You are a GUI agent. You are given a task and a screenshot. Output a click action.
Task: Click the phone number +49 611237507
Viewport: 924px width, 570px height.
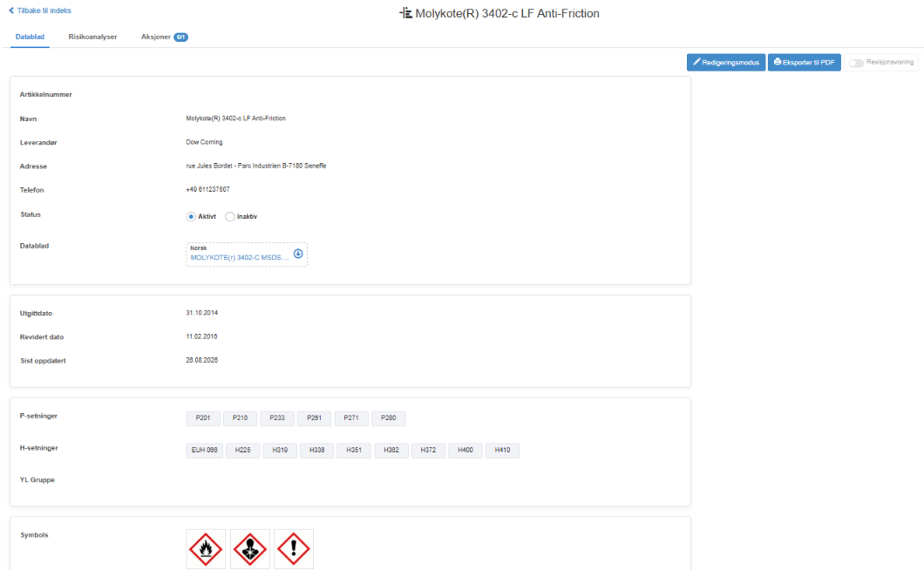[x=208, y=189]
